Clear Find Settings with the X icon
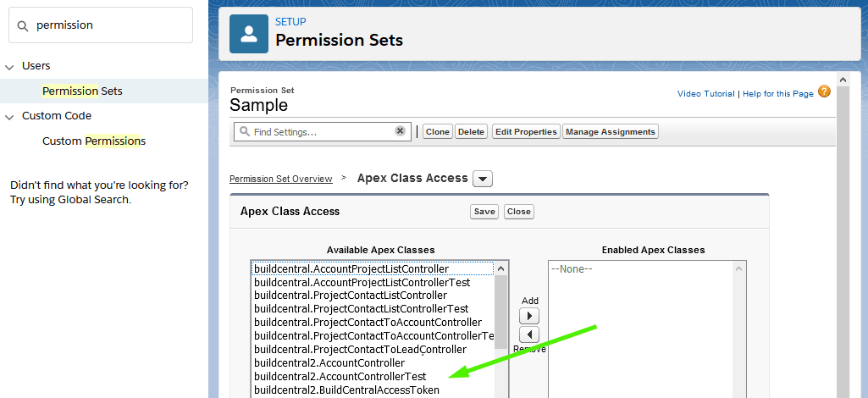 pos(400,131)
